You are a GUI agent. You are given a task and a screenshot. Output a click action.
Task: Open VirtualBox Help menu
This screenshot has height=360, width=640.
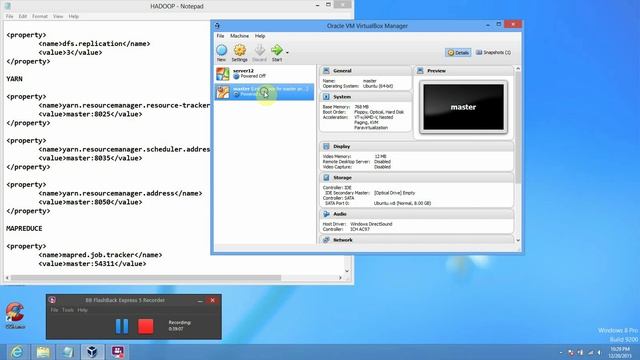[x=260, y=36]
